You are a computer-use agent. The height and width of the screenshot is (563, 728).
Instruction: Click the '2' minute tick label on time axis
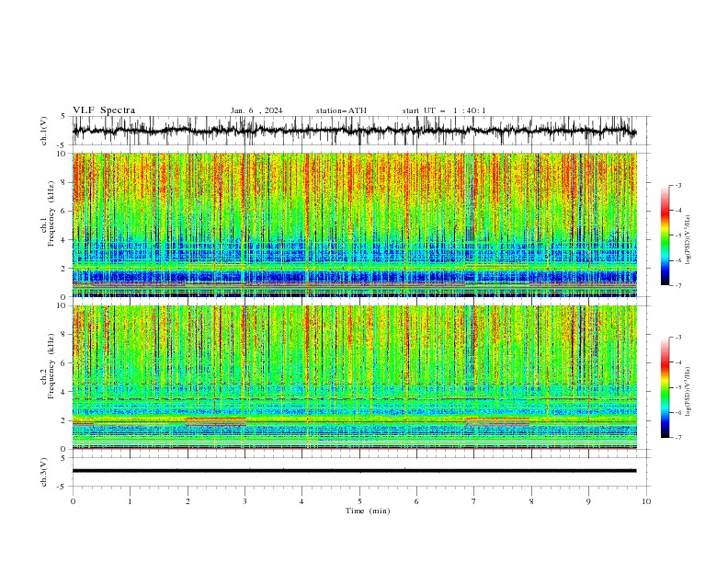point(188,501)
